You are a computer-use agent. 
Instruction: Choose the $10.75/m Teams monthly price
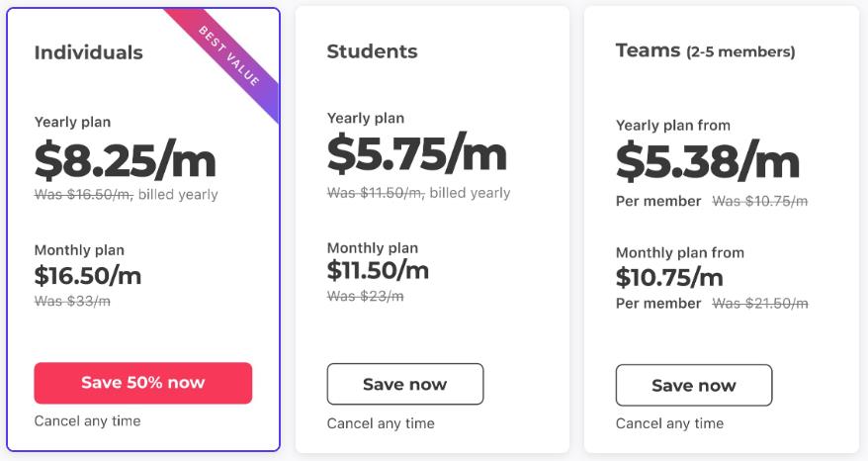669,277
